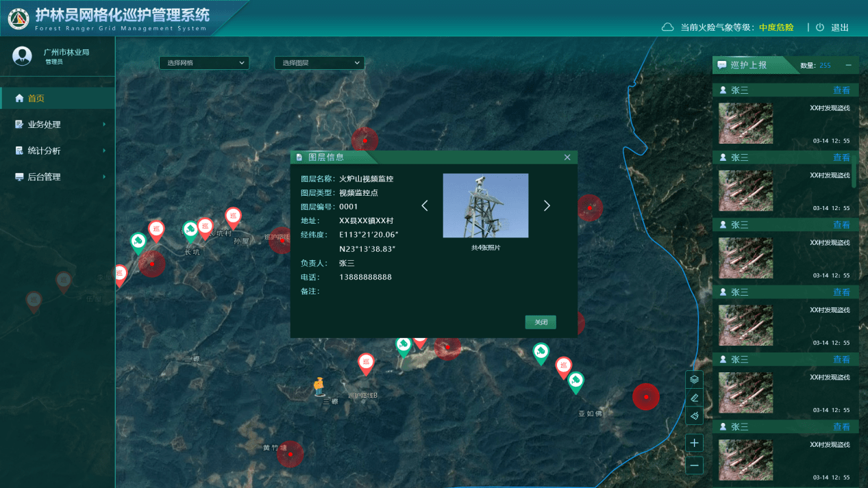Viewport: 868px width, 488px height.
Task: Show the next photo with right arrow
Action: point(547,205)
